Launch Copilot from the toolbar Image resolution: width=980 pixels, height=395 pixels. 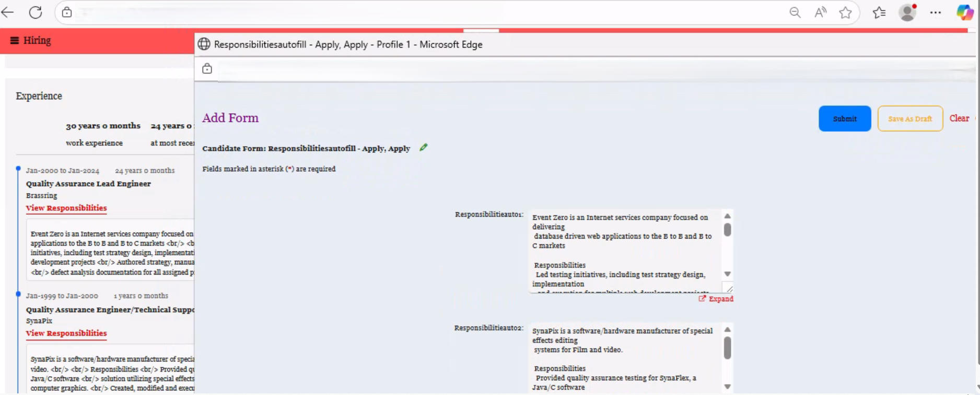point(964,13)
